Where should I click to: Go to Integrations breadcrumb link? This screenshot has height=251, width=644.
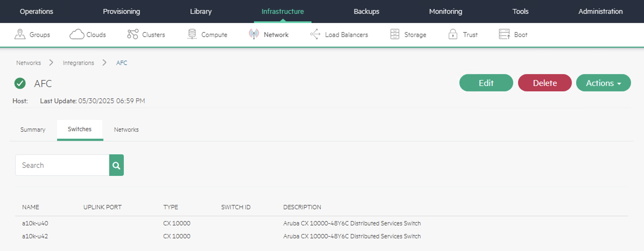(x=78, y=63)
